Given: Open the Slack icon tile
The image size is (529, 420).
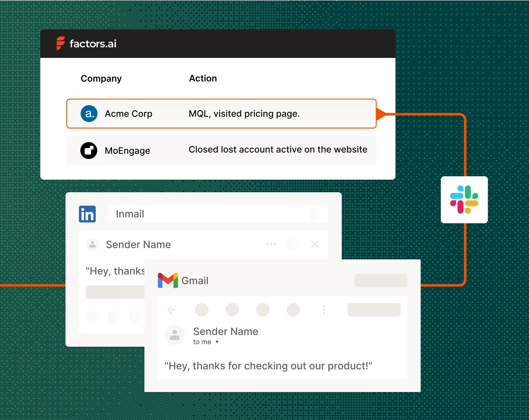Looking at the screenshot, I should (x=464, y=200).
